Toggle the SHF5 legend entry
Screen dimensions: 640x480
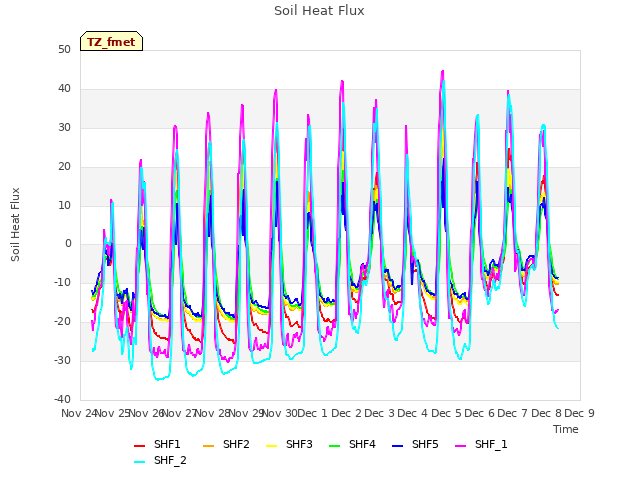coord(415,444)
